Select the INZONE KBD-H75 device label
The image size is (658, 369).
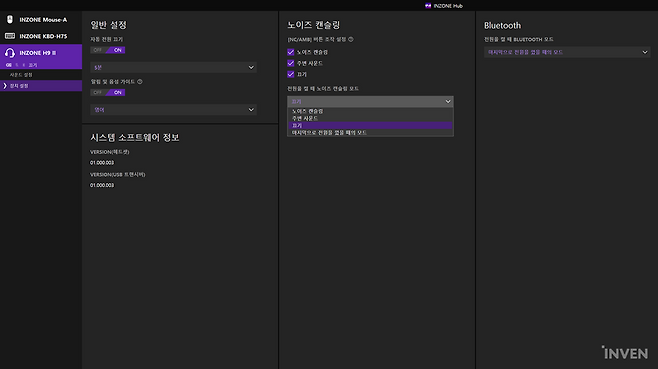tap(43, 36)
